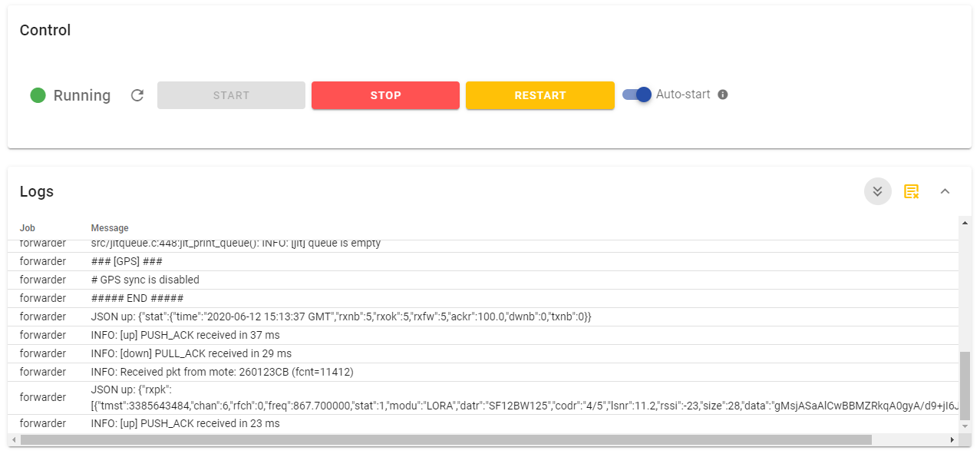Click the refresh status icon
Screen dimensions: 980x454
tap(137, 95)
